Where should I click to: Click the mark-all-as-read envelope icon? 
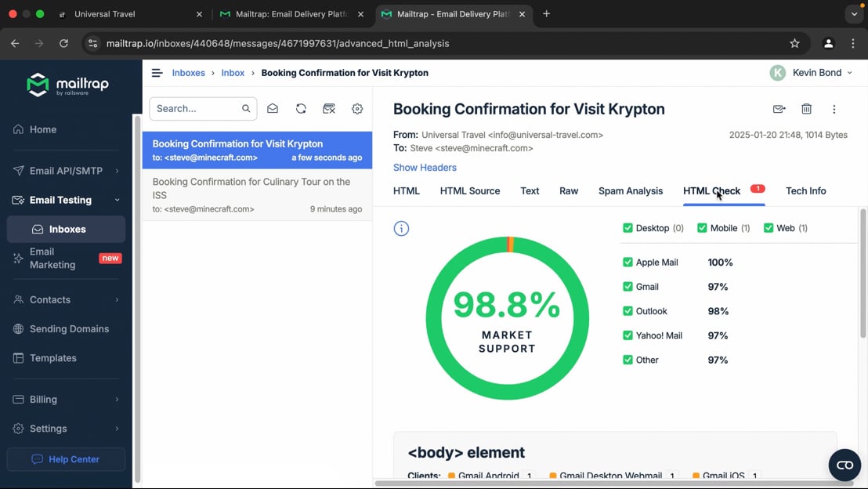pos(273,109)
